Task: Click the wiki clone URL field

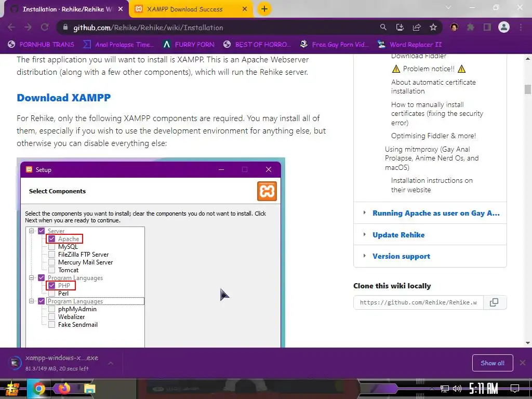Action: [418, 302]
